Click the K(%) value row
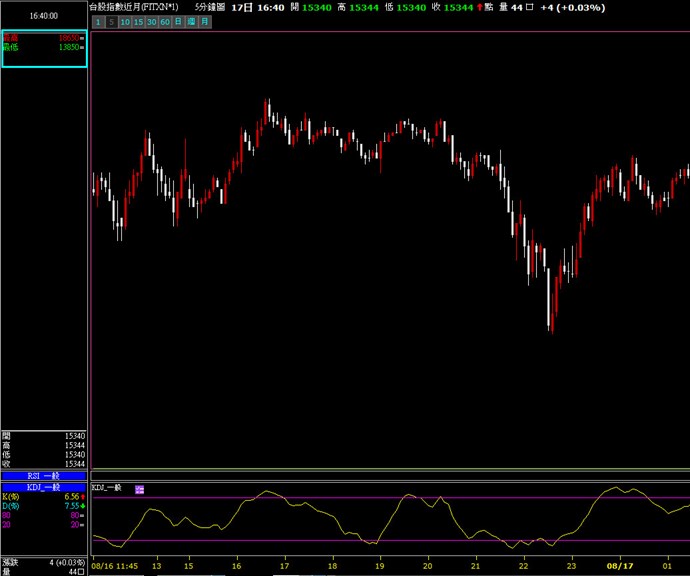 click(44, 497)
